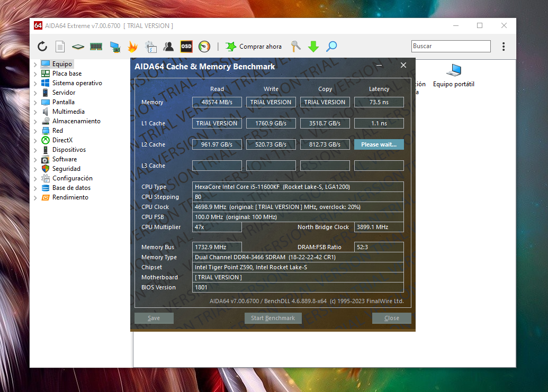Select Servidor in the tree

click(x=64, y=93)
